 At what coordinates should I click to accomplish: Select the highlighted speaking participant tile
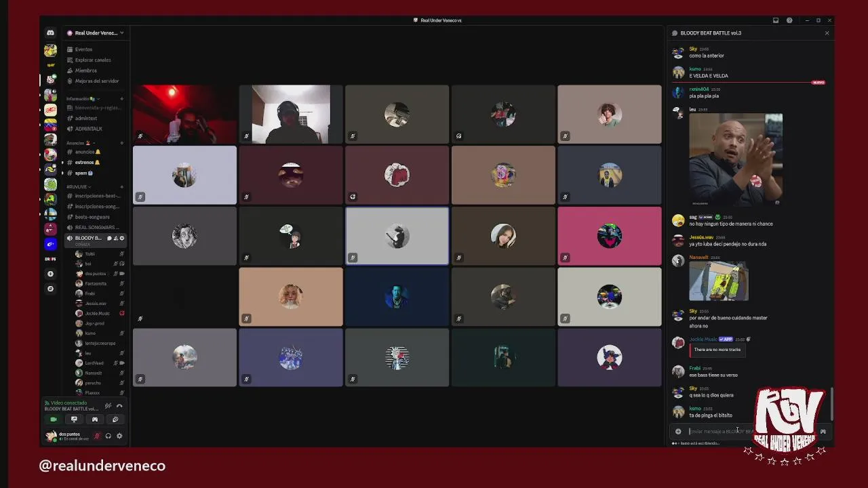coord(397,236)
